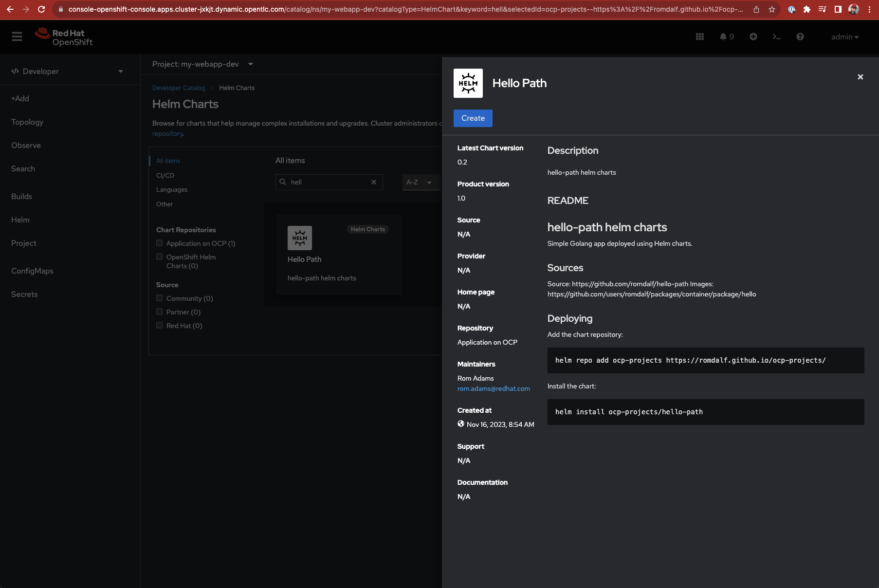Expand the admin user menu

[845, 37]
